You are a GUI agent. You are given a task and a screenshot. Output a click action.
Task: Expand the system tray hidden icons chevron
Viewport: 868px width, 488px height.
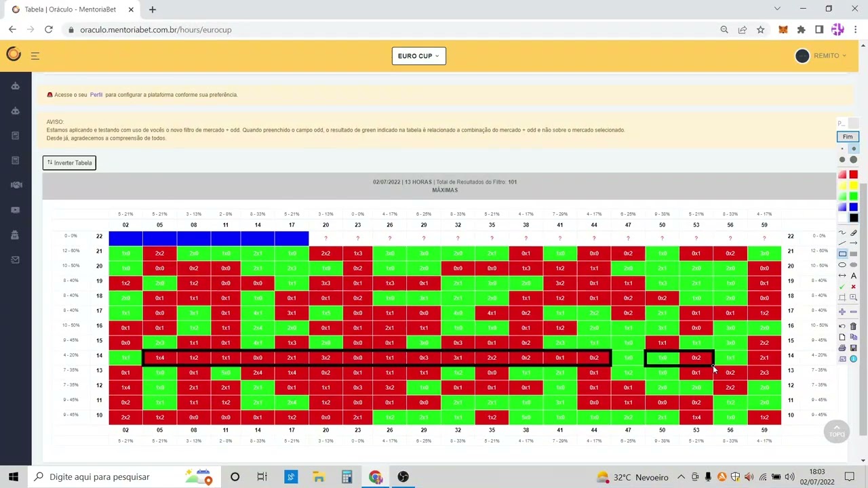[681, 476]
